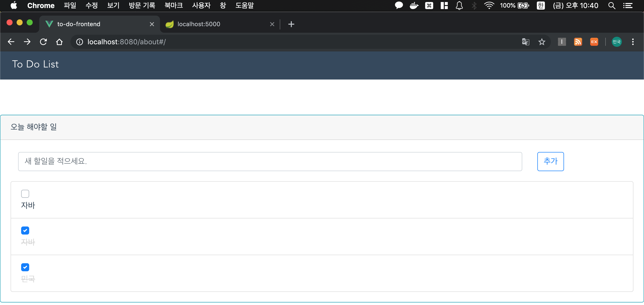This screenshot has width=644, height=305.
Task: Uncheck the strikethrough 자바 checkbox
Action: (x=25, y=231)
